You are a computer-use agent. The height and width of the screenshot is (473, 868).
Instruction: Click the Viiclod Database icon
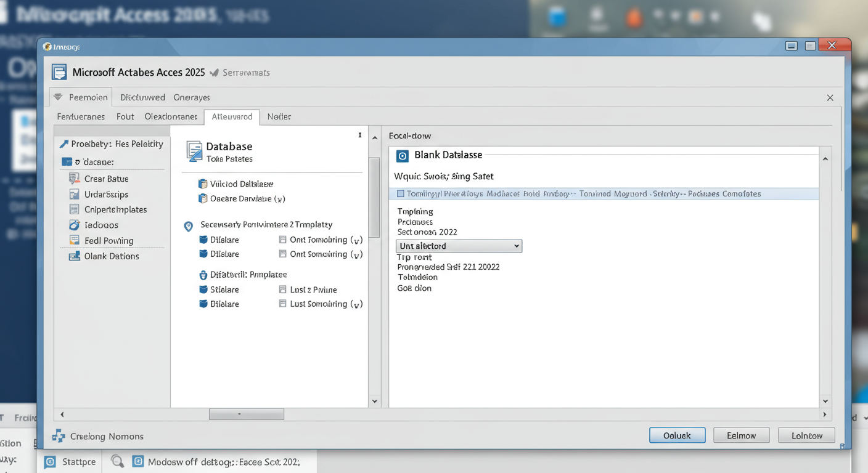click(203, 184)
